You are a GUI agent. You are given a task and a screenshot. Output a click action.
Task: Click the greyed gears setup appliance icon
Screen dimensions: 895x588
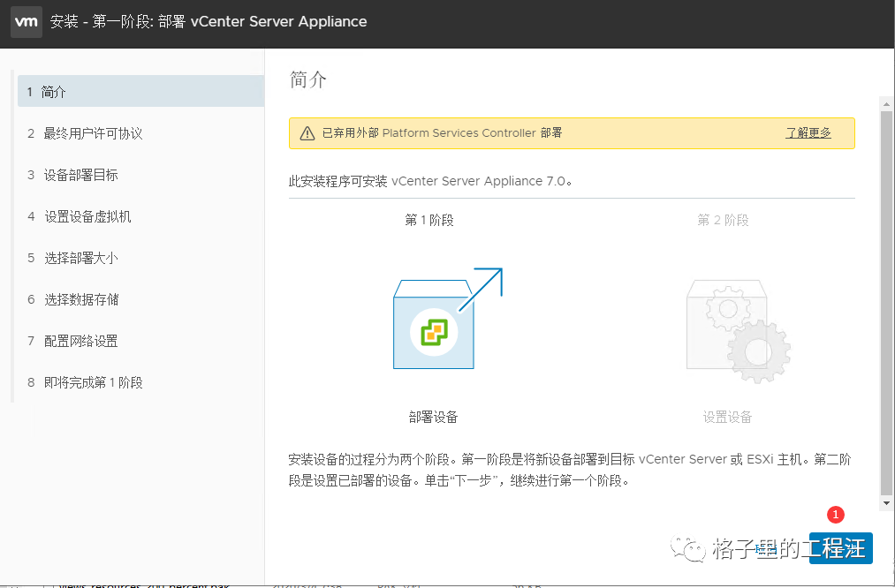pos(738,331)
